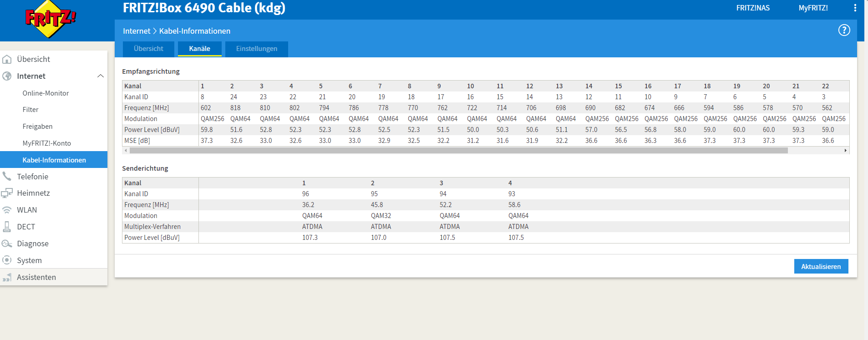Open Telefonie menu label
This screenshot has height=340, width=868.
[x=32, y=177]
